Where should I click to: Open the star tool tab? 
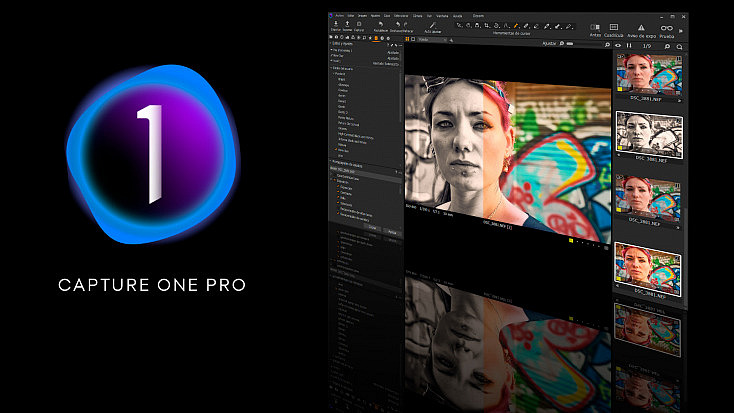click(370, 38)
